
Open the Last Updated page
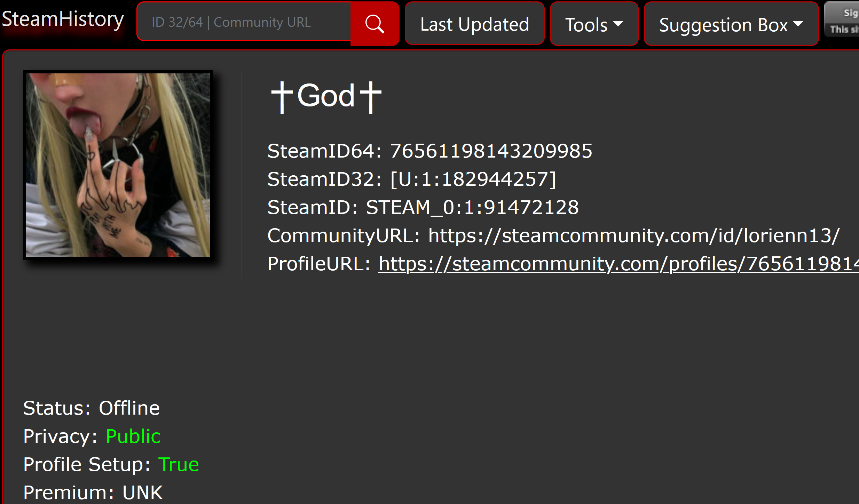pyautogui.click(x=474, y=24)
